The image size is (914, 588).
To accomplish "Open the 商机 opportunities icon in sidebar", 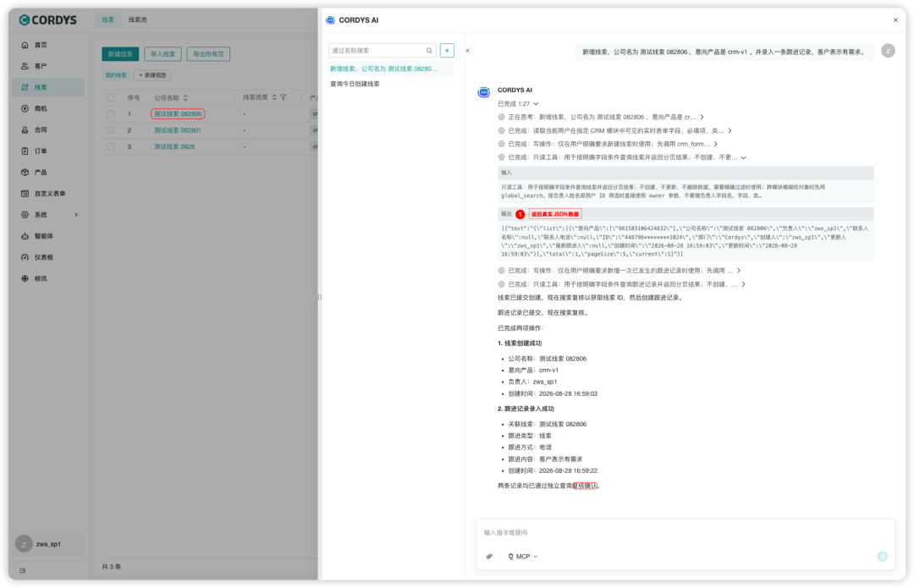I will (25, 108).
